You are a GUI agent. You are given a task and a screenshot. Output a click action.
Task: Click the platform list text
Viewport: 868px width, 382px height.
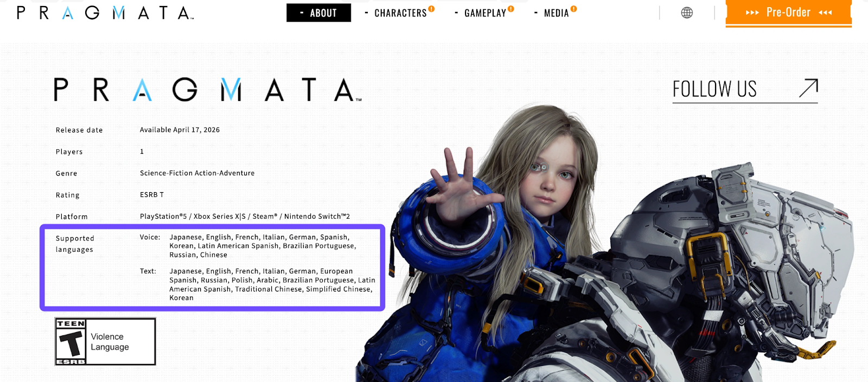pos(245,217)
